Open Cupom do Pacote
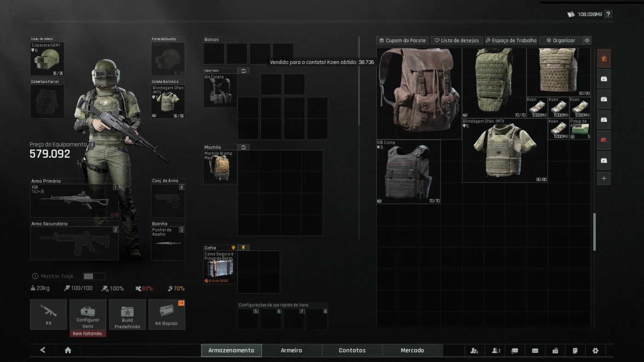This screenshot has height=362, width=644. coord(402,40)
